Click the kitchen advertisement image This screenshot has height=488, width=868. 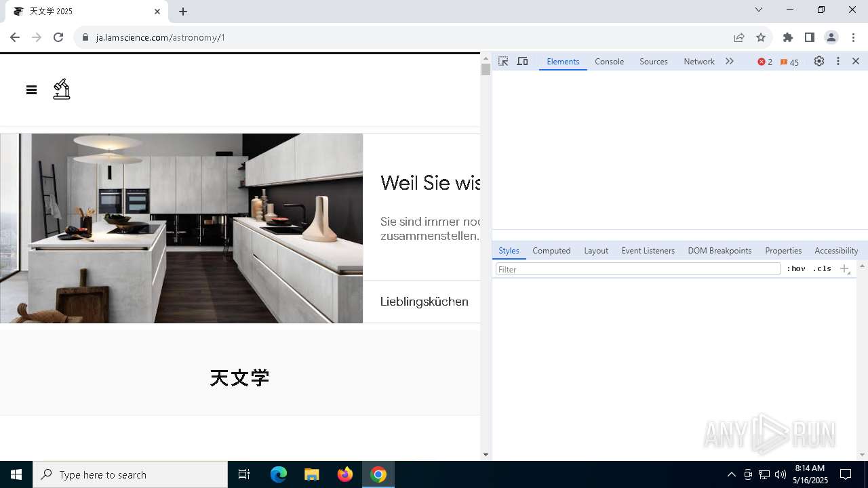182,228
